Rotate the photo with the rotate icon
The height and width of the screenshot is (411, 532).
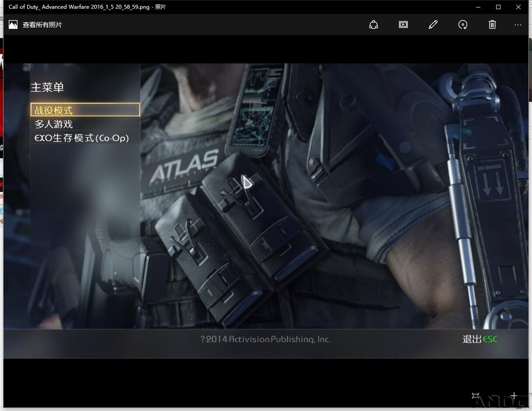[463, 24]
